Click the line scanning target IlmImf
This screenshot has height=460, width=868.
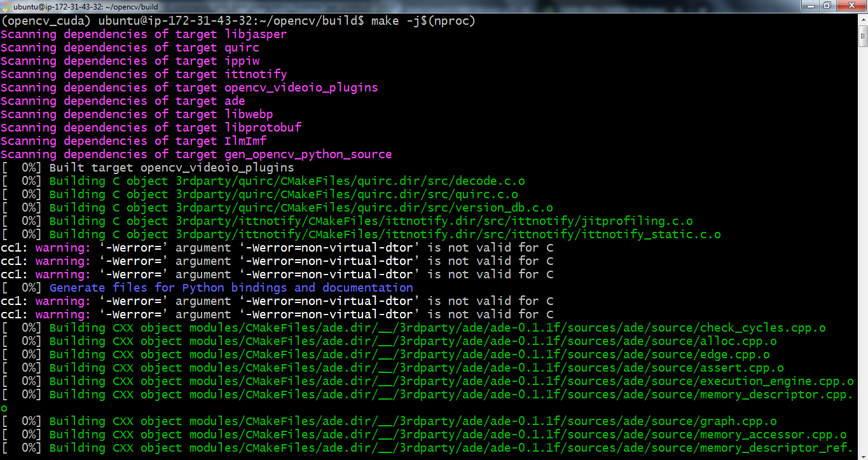point(134,141)
